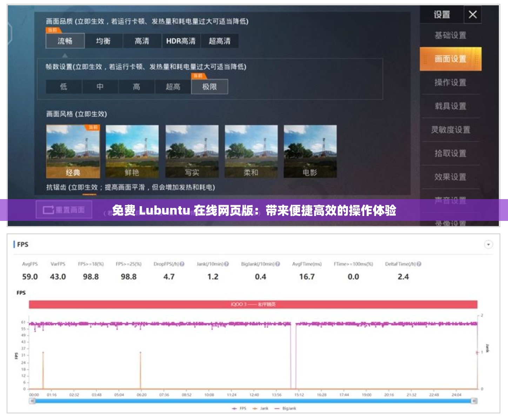Open help icon next to DeltaFTime(/h)

pos(419,264)
